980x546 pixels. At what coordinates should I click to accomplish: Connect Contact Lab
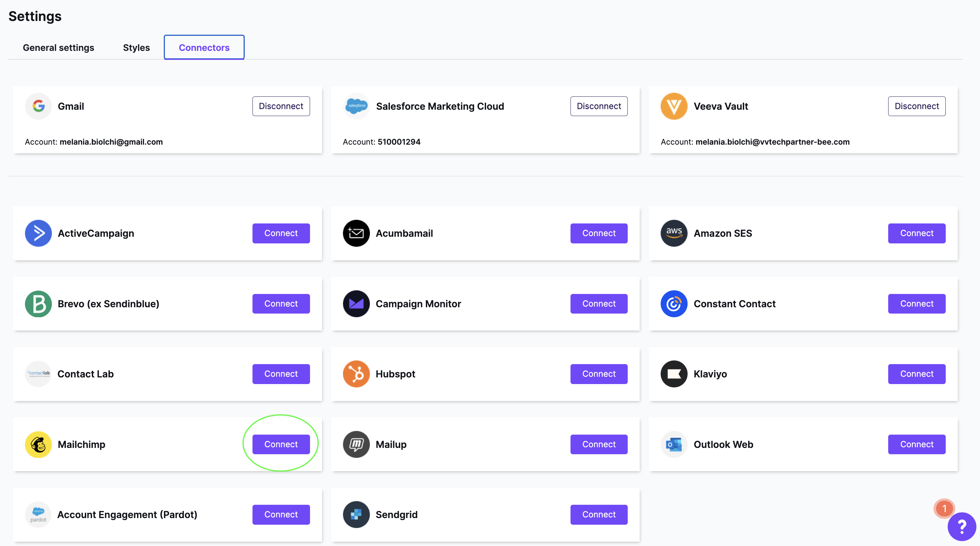click(x=281, y=374)
